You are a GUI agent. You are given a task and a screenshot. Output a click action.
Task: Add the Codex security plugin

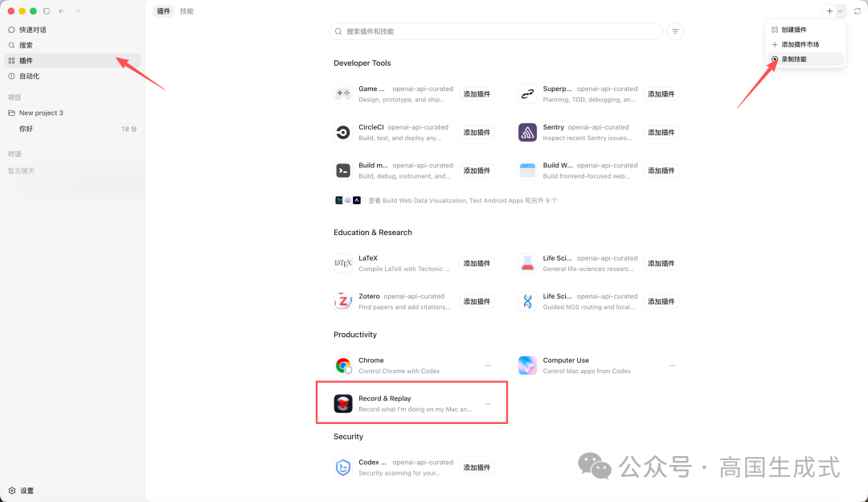click(477, 467)
